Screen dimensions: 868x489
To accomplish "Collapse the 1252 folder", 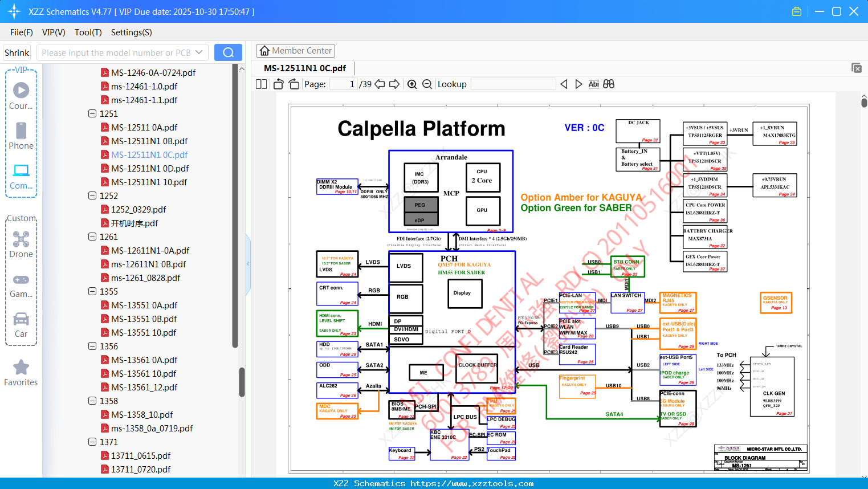I will click(92, 195).
